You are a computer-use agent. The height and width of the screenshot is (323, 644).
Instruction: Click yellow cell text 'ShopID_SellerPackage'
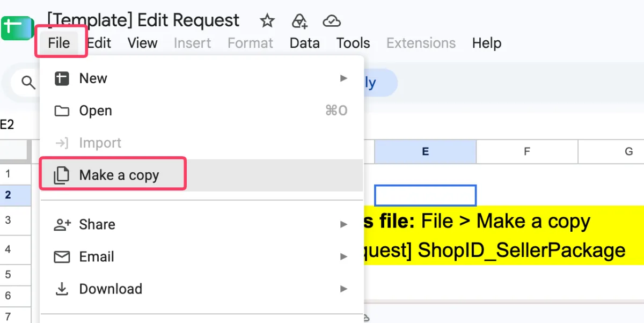coord(522,251)
